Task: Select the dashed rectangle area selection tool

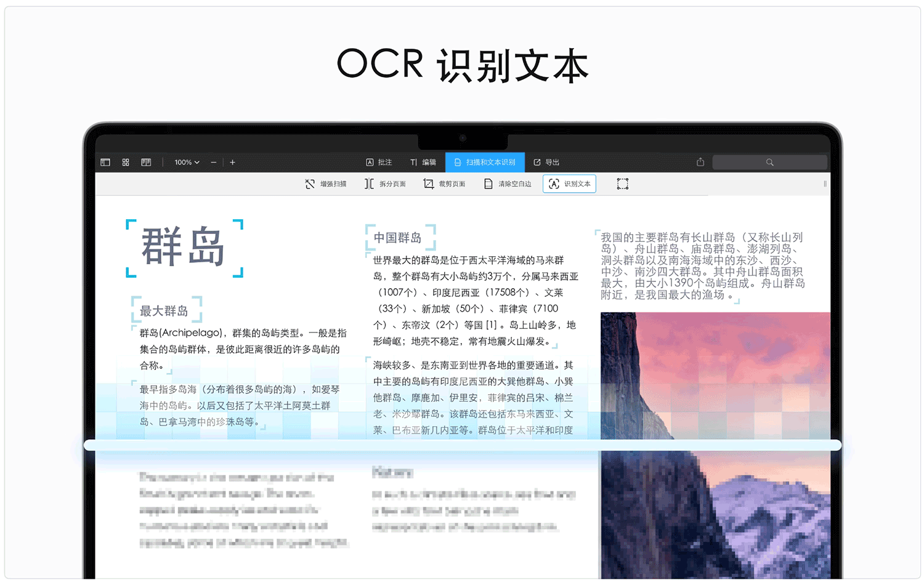Action: [623, 184]
